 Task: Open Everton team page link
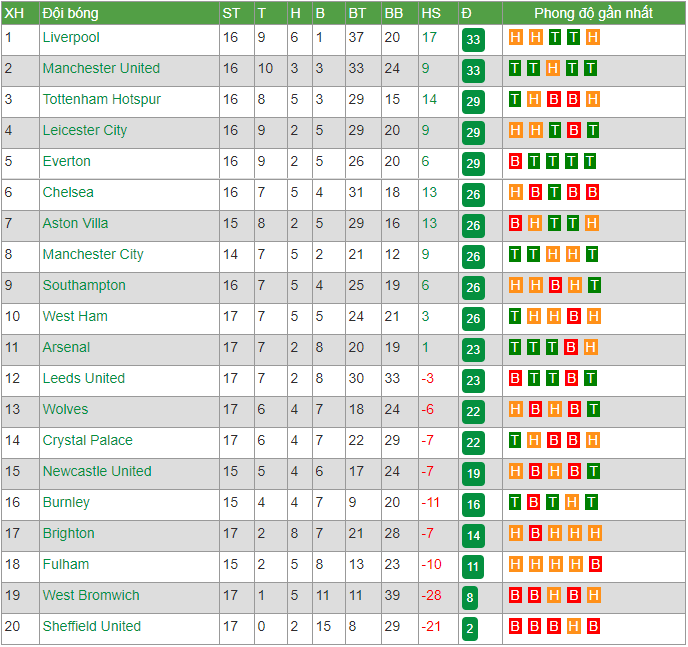point(67,161)
